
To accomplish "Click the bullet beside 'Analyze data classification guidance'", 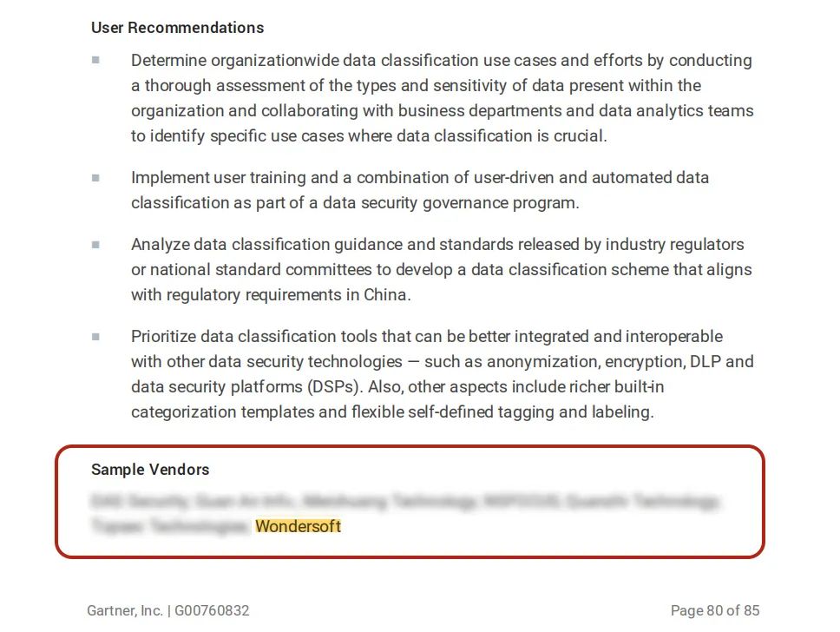I will point(95,245).
